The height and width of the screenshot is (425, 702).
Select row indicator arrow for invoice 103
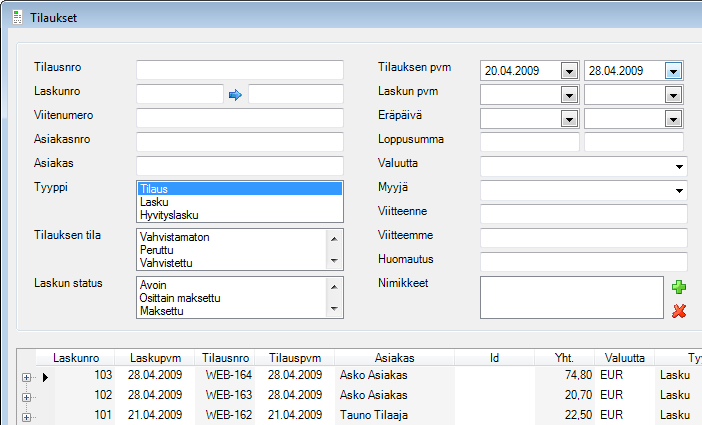click(45, 378)
